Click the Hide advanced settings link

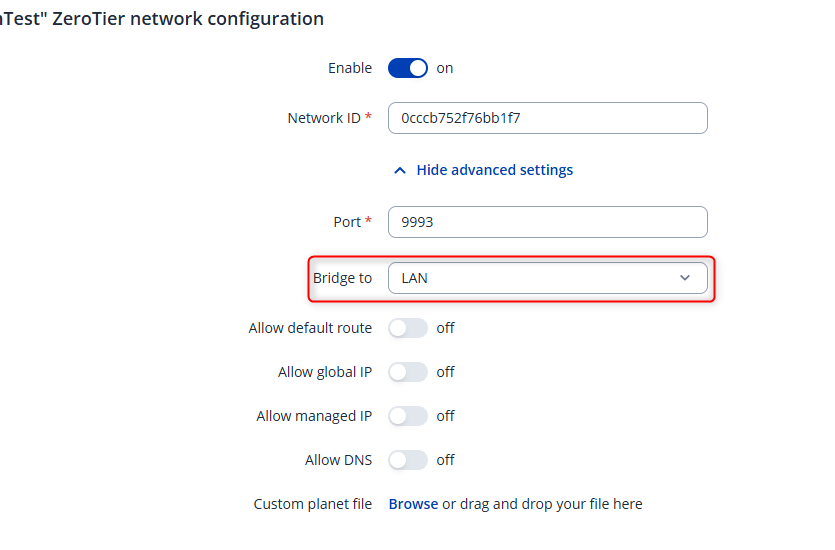pos(494,170)
